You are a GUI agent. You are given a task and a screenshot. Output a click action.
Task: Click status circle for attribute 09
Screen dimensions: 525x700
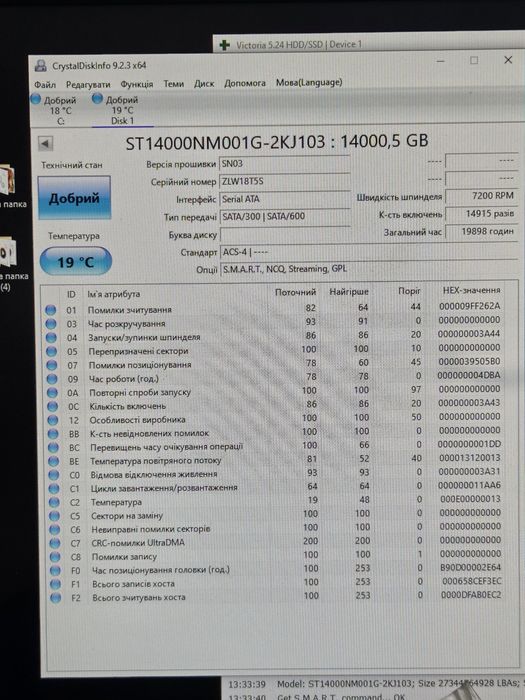(52, 379)
